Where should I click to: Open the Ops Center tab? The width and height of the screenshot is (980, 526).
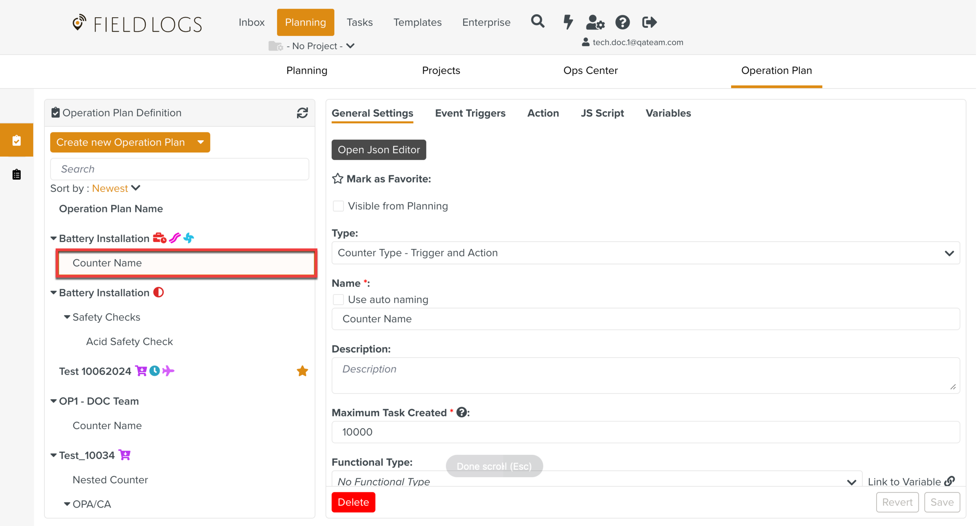590,70
